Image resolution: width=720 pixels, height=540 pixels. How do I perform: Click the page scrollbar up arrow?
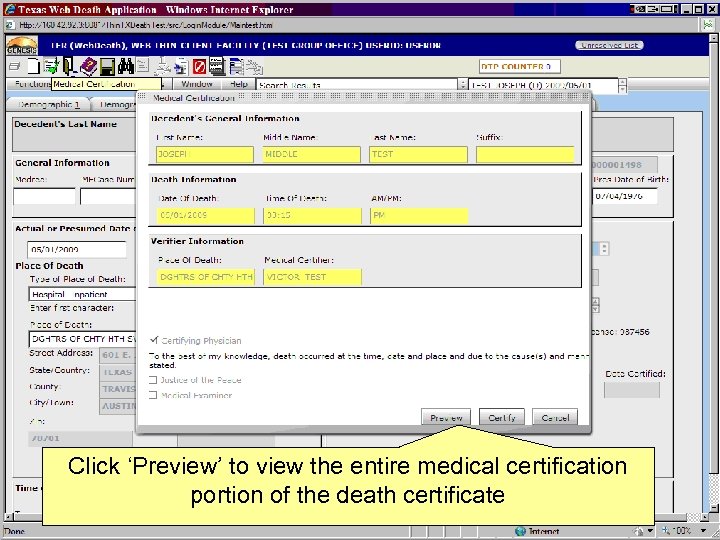pyautogui.click(x=713, y=39)
